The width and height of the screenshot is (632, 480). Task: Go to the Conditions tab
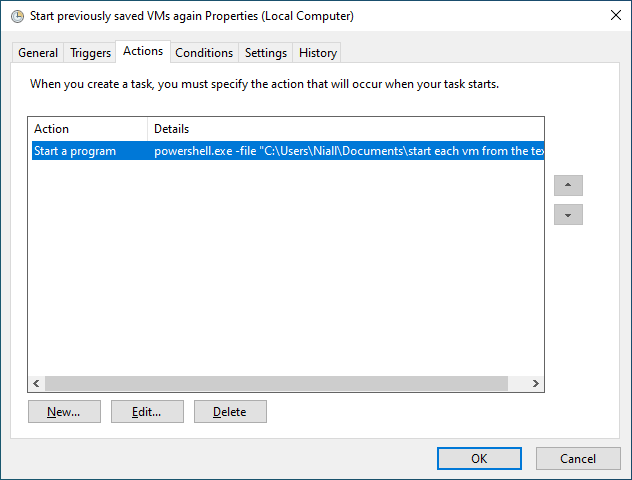coord(204,53)
